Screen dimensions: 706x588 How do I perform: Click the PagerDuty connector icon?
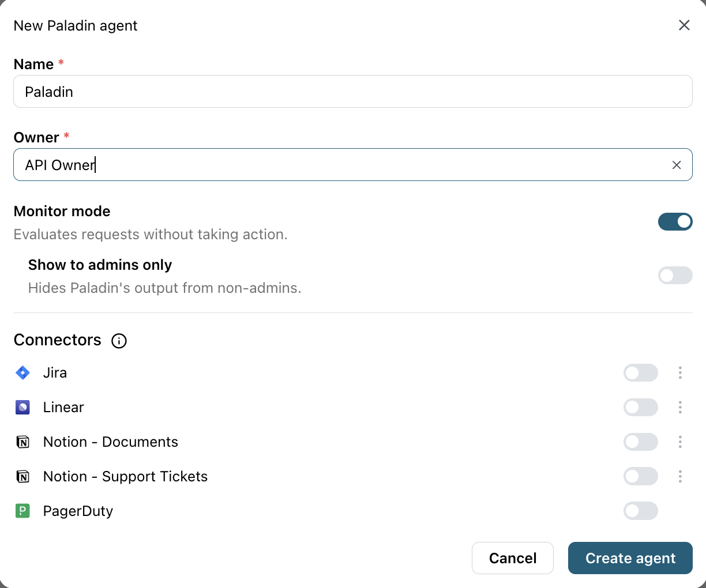point(22,511)
